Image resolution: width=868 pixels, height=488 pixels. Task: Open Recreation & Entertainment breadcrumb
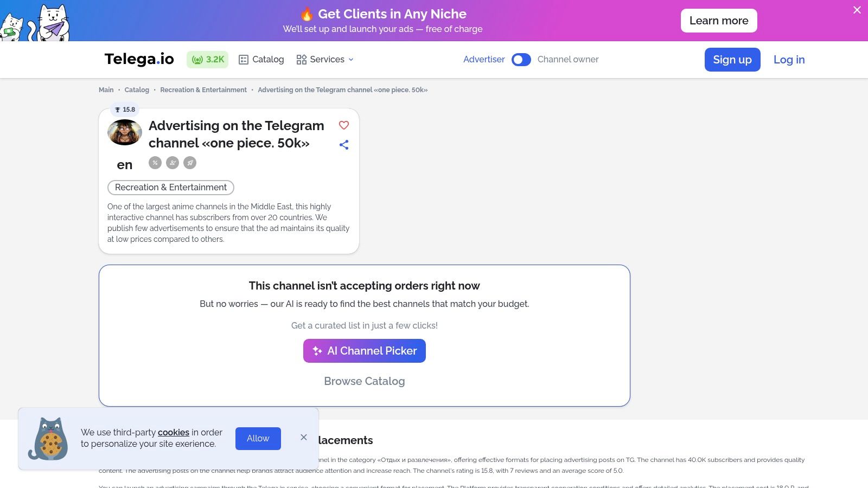203,90
